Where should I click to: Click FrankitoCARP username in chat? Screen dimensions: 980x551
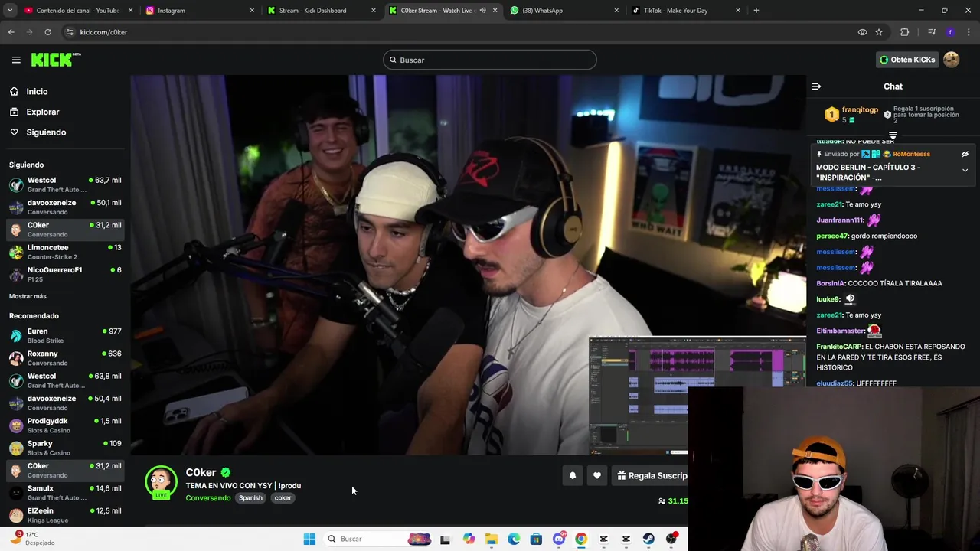[x=839, y=347]
